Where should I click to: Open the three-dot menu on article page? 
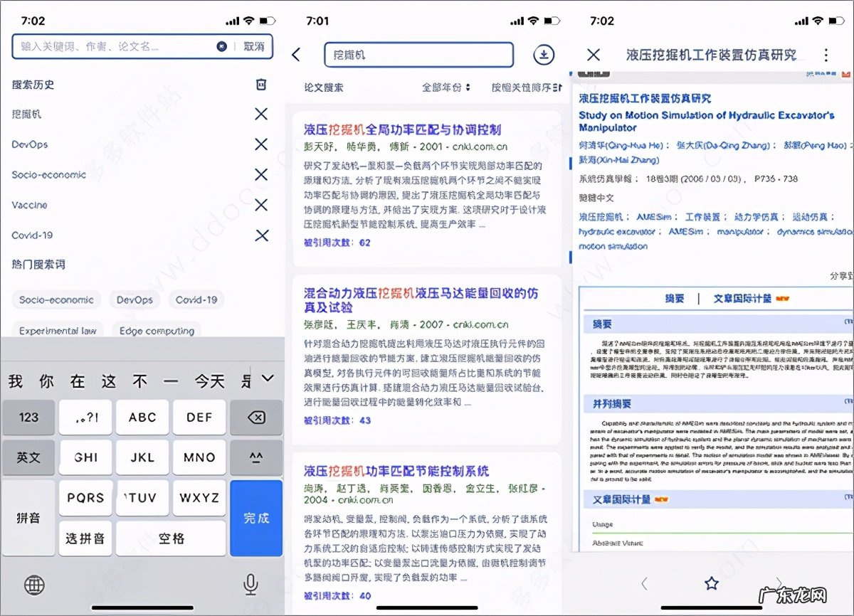[828, 55]
